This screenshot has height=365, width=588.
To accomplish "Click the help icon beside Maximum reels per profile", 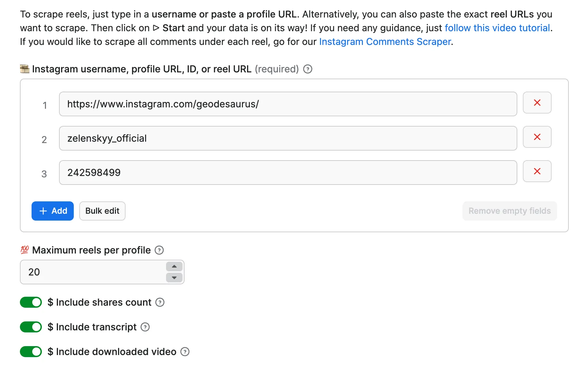I will click(x=159, y=250).
